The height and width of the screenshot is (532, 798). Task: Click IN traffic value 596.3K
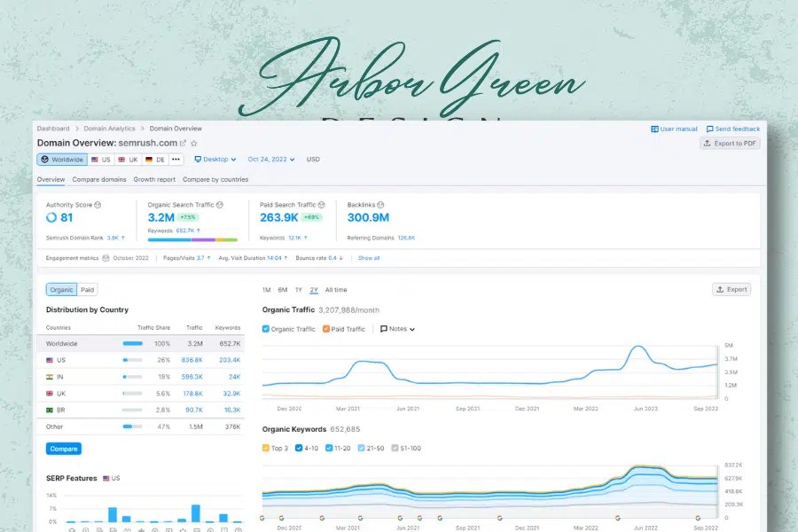[192, 377]
